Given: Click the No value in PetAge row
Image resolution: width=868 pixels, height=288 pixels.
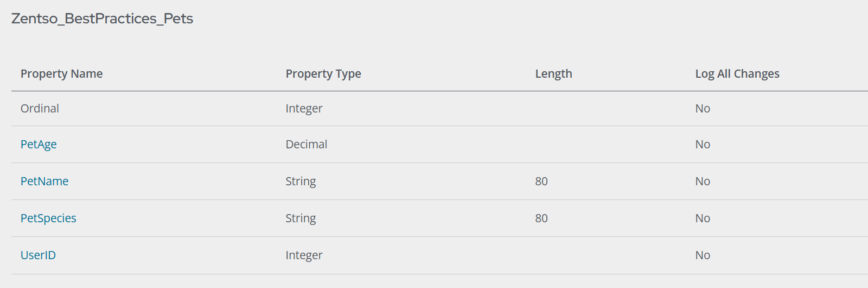Looking at the screenshot, I should coord(702,145).
